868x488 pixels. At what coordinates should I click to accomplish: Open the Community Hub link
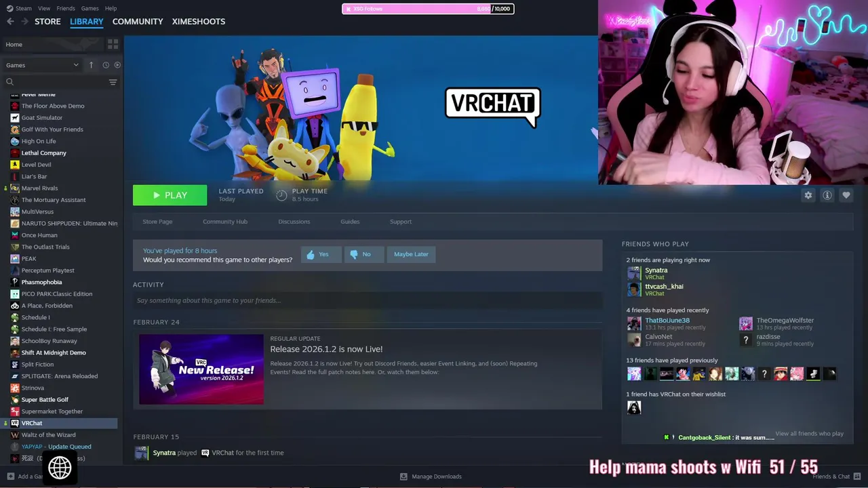pos(225,222)
